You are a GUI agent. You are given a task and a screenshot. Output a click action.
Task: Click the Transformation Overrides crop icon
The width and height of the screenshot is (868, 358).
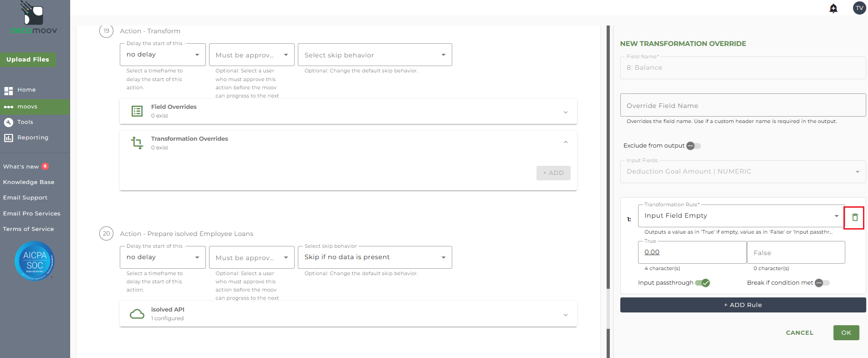coord(137,143)
